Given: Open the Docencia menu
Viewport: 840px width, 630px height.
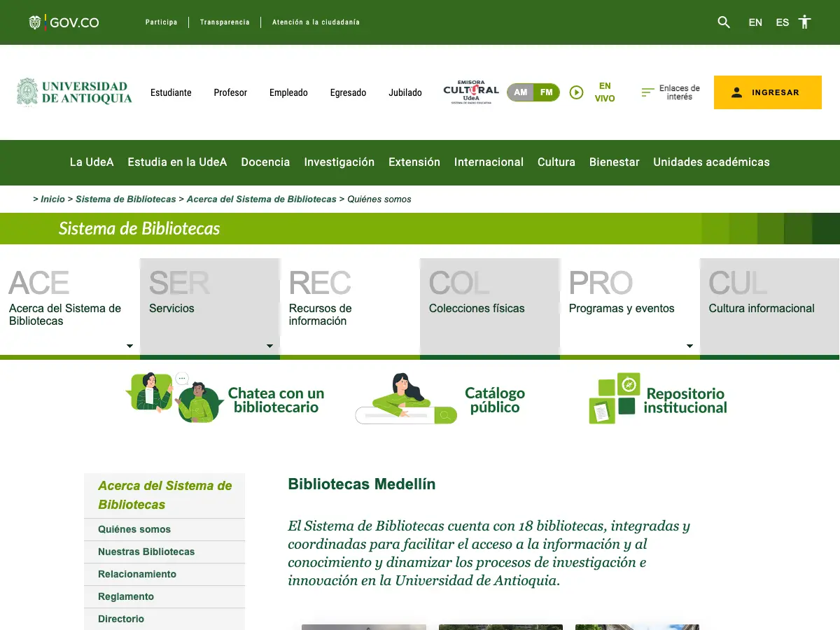Looking at the screenshot, I should pyautogui.click(x=265, y=162).
